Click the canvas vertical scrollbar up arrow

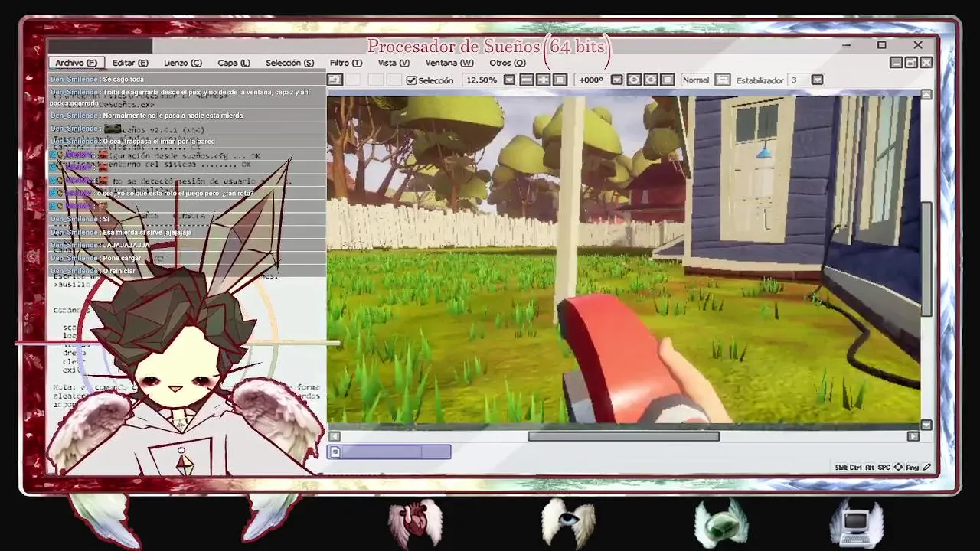tap(926, 94)
